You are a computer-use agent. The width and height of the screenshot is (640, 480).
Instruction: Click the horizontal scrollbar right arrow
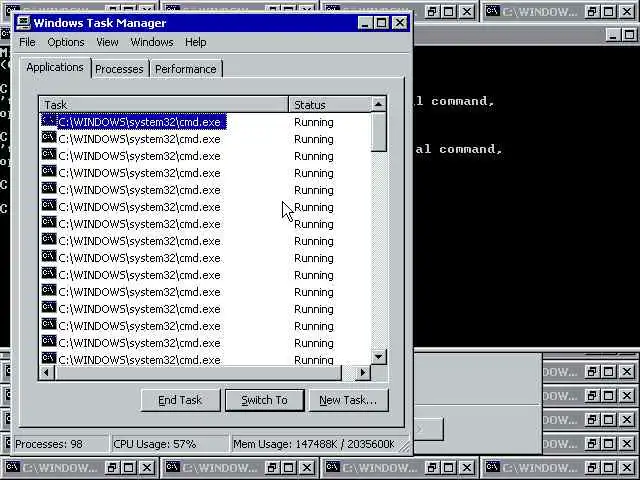[x=363, y=372]
